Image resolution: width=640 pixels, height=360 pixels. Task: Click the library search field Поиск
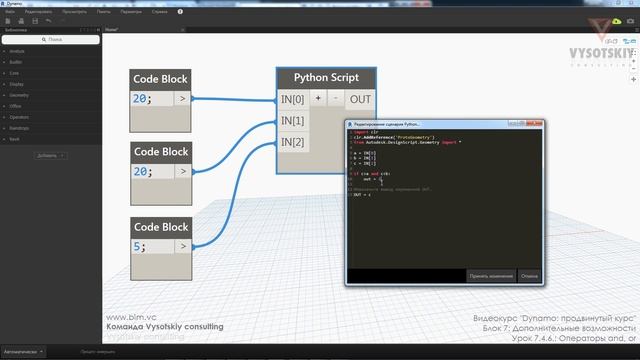pos(51,40)
